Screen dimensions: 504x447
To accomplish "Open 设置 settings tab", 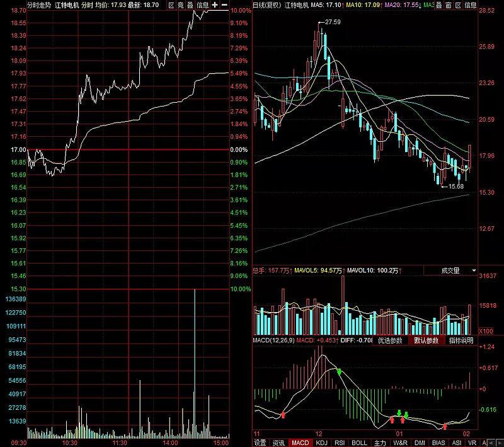I will (x=260, y=443).
